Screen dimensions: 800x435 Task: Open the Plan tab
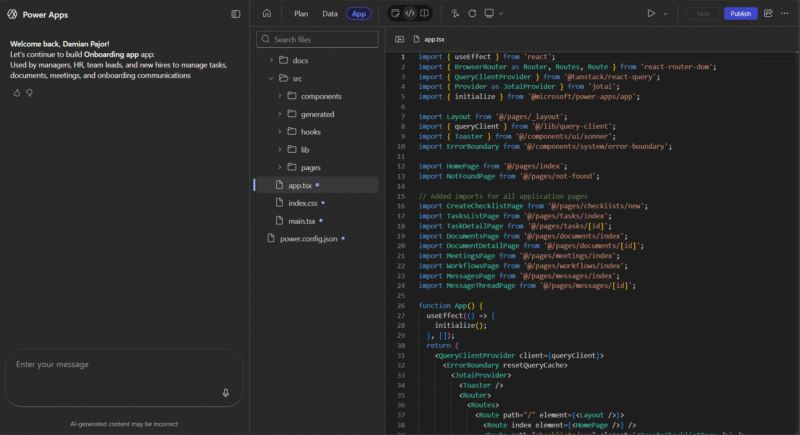click(x=301, y=14)
